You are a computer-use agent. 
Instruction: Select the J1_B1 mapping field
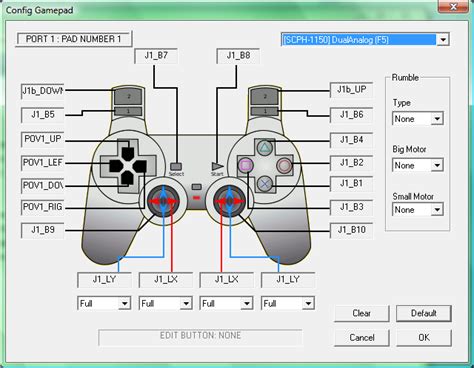(x=351, y=184)
